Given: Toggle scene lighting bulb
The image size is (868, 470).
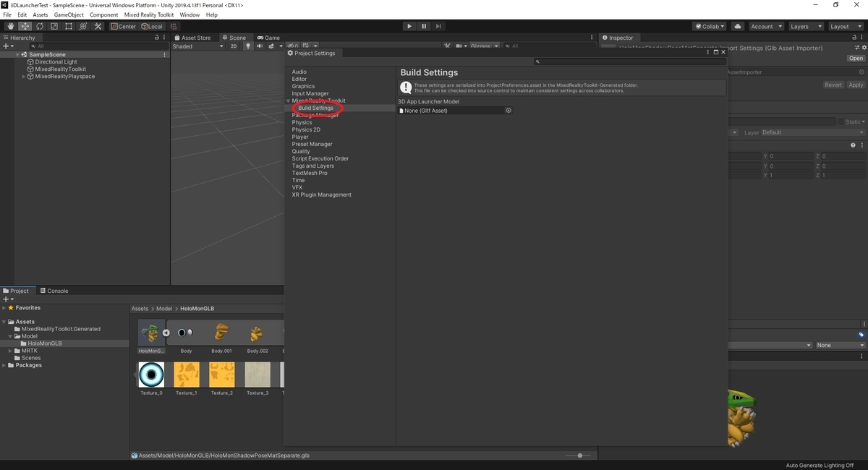Looking at the screenshot, I should coord(248,46).
